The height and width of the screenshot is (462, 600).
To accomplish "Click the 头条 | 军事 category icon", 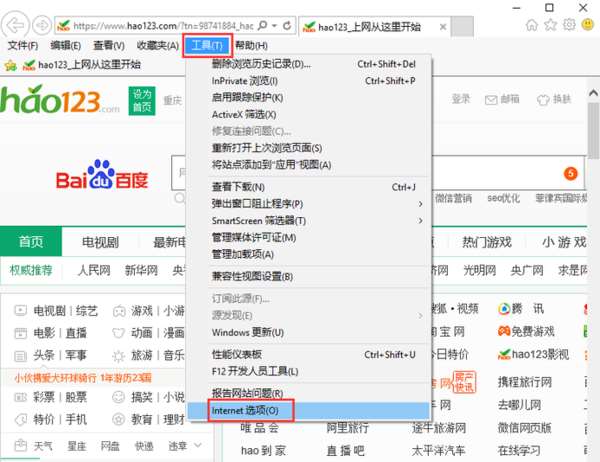I will coord(20,356).
